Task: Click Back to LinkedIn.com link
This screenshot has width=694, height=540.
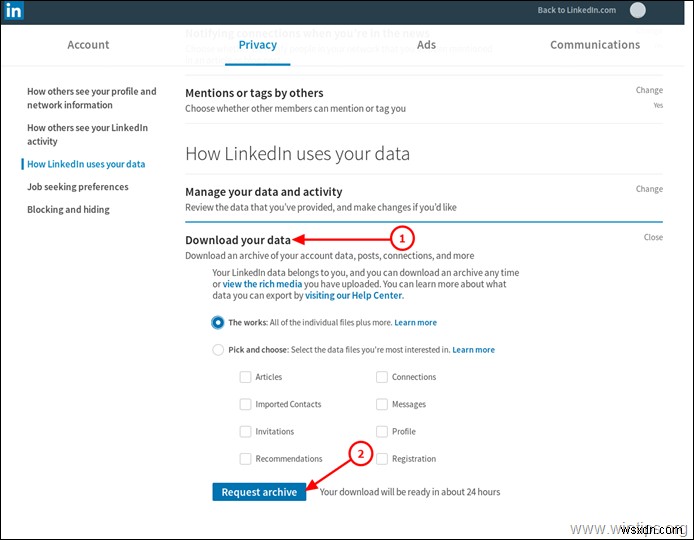Action: click(576, 11)
